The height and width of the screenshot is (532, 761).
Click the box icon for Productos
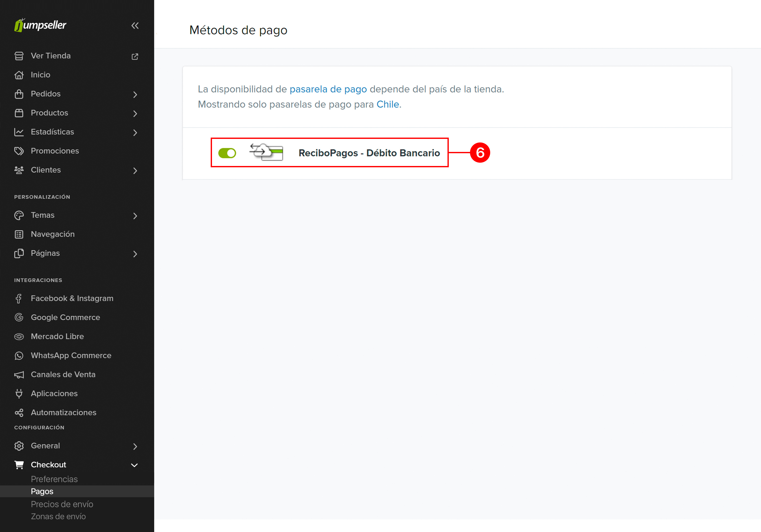tap(19, 113)
